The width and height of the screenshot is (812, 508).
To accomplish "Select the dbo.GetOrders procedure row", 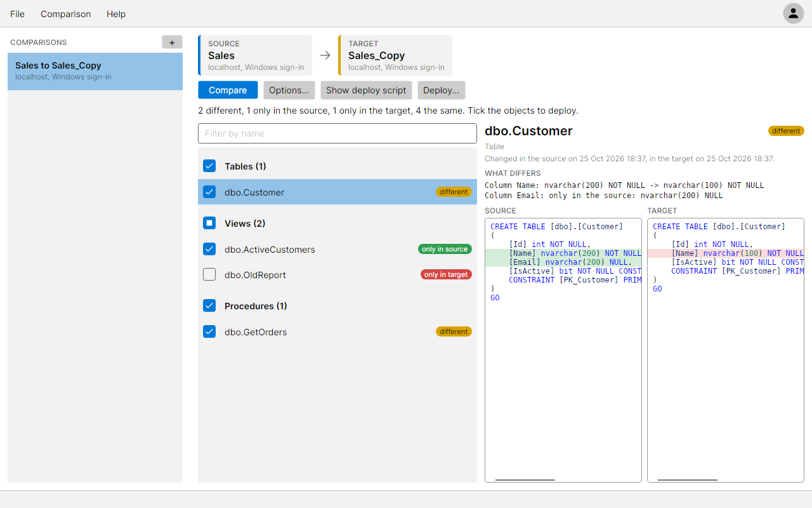I will [337, 331].
